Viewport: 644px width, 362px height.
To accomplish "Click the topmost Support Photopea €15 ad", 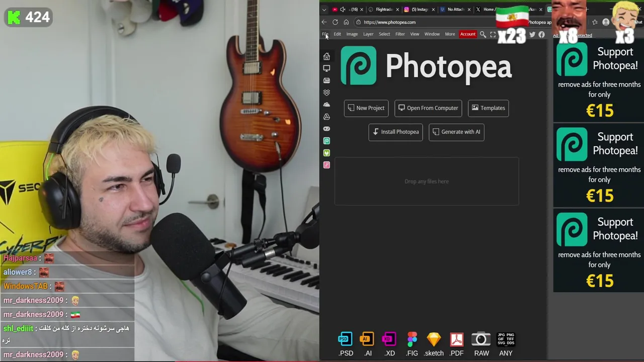I will pyautogui.click(x=599, y=81).
